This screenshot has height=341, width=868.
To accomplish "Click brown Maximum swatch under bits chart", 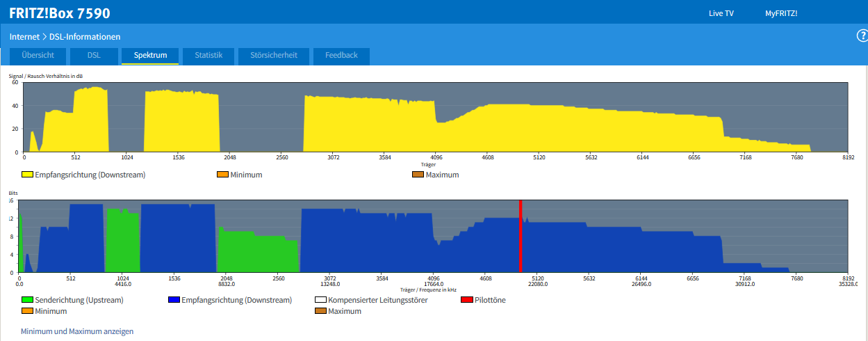I will click(320, 311).
